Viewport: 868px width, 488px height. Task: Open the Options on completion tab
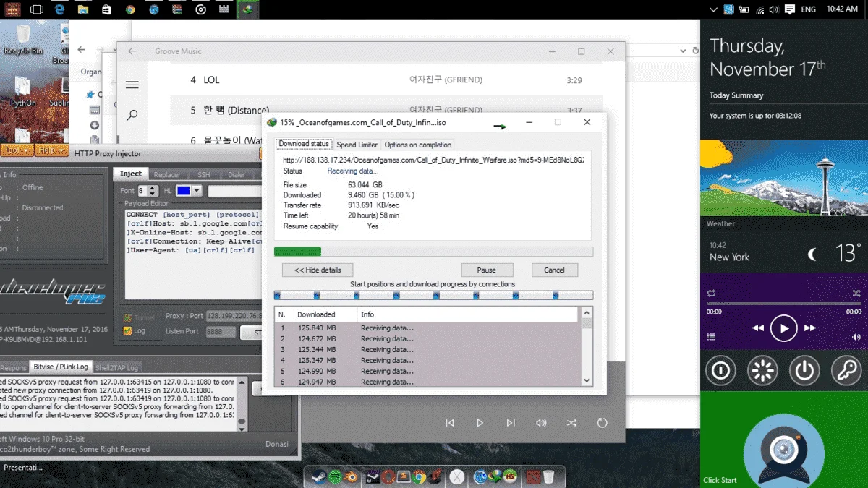coord(418,145)
